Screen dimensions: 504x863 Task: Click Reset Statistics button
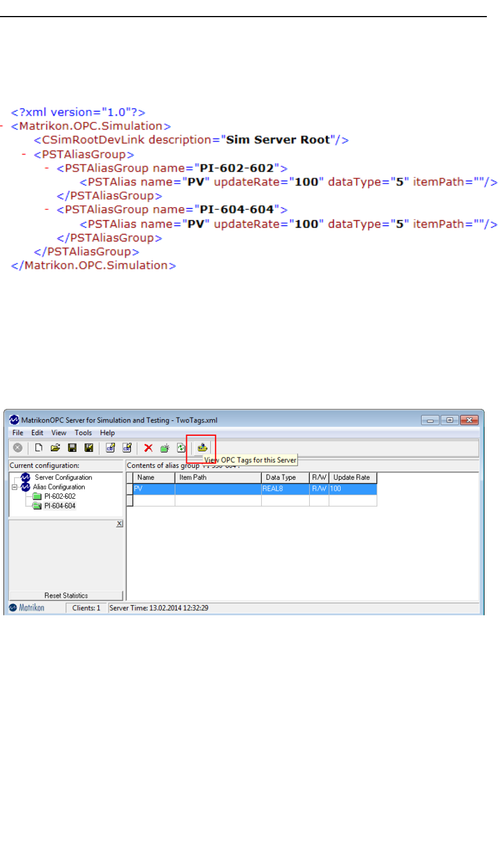(x=66, y=595)
